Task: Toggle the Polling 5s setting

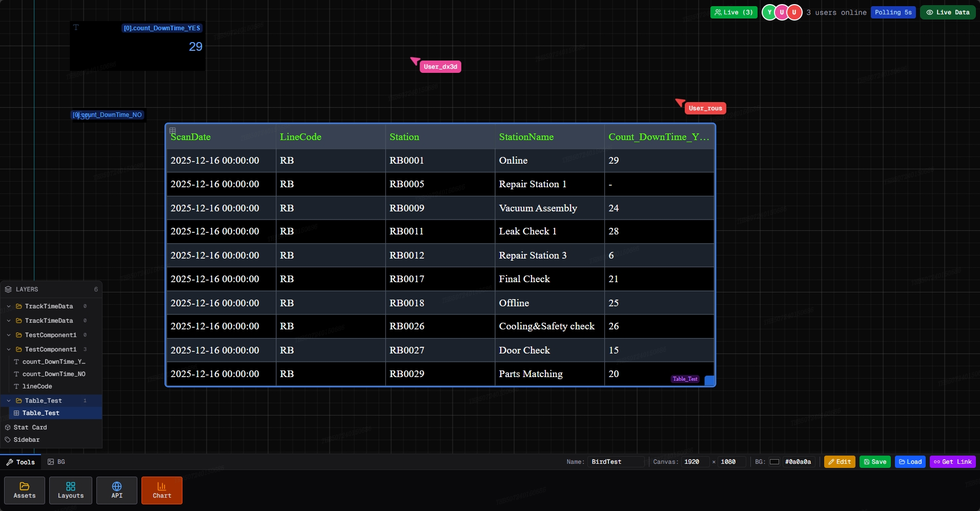Action: pyautogui.click(x=893, y=12)
